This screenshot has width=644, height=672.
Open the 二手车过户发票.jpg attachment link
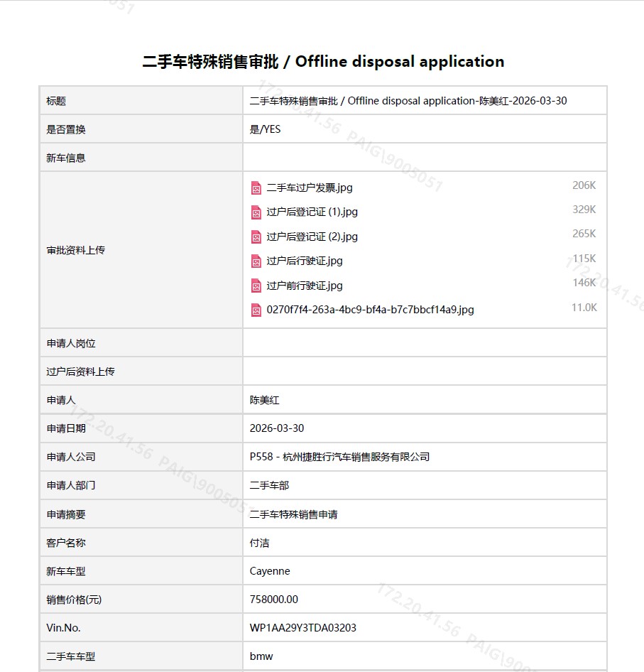click(310, 188)
